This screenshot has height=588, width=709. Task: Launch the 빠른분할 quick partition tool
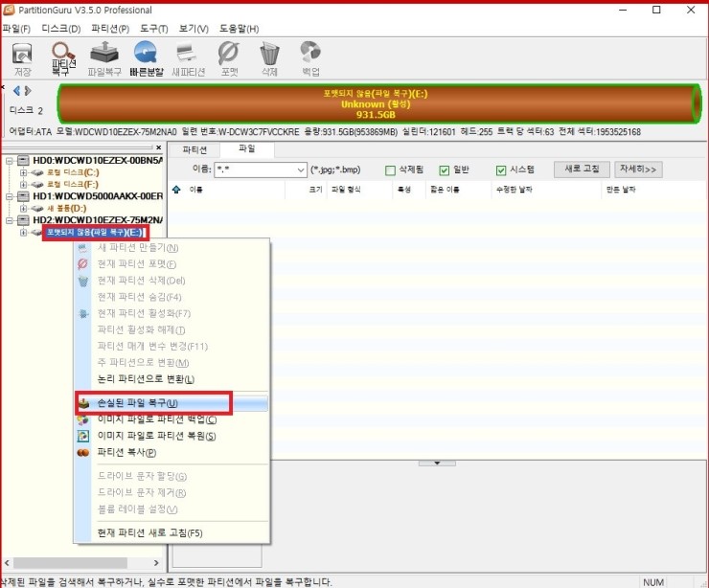pos(146,59)
